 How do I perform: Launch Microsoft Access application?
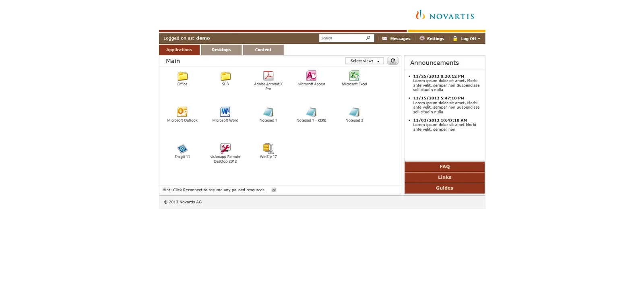click(311, 76)
